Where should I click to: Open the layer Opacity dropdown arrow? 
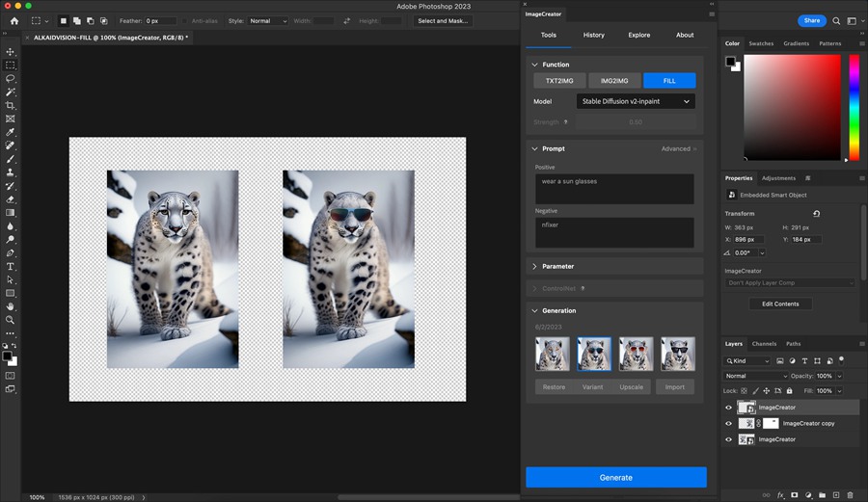[x=839, y=376]
